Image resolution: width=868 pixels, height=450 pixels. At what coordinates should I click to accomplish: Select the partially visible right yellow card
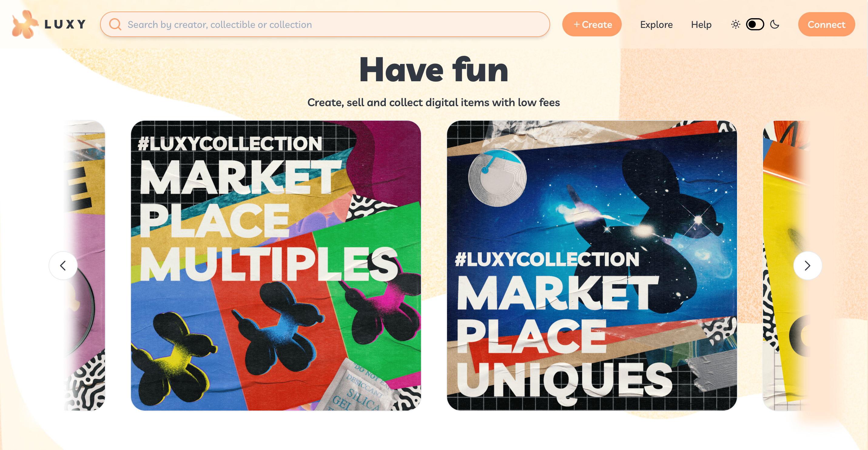[x=786, y=265]
